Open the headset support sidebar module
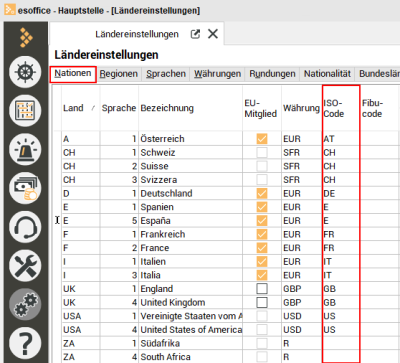The image size is (400, 363). pyautogui.click(x=25, y=227)
